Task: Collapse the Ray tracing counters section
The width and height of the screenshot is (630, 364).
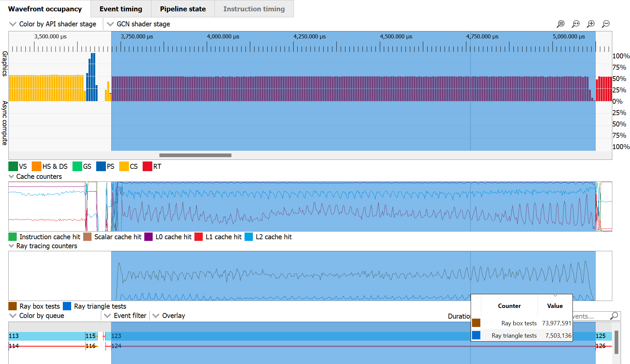Action: tap(12, 246)
